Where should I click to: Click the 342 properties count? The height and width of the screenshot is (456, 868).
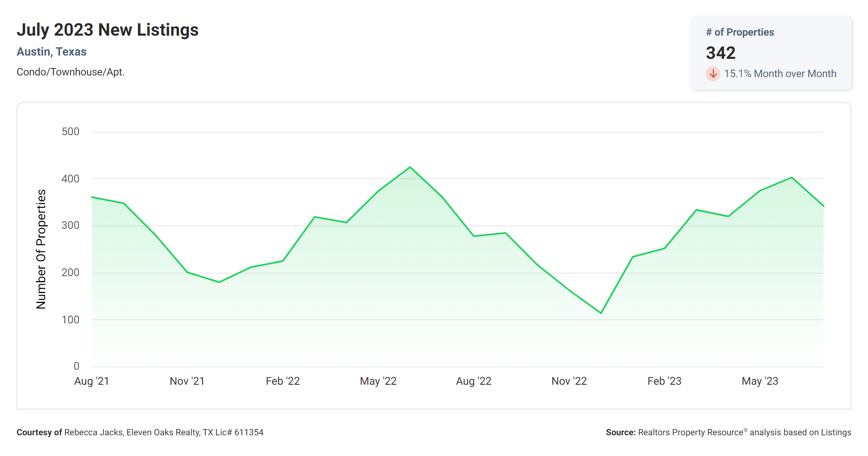pos(721,53)
